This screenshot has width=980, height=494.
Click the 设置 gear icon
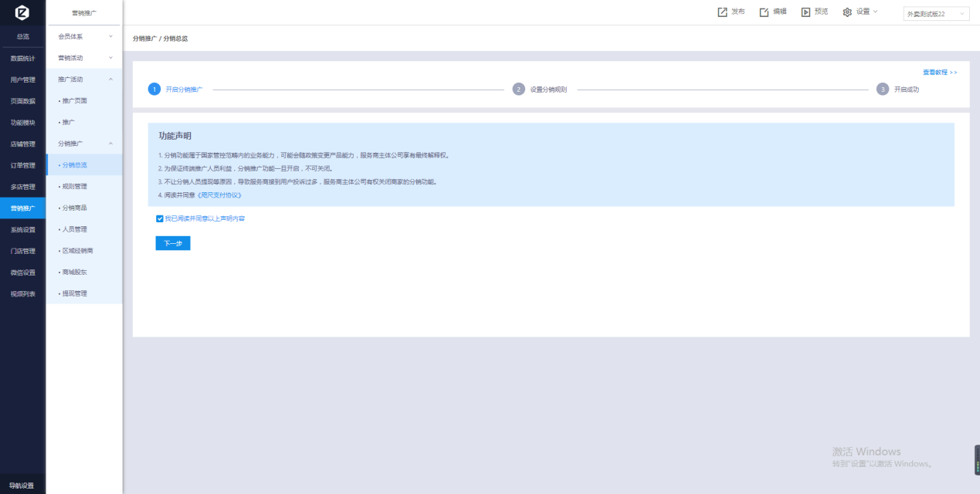click(847, 12)
